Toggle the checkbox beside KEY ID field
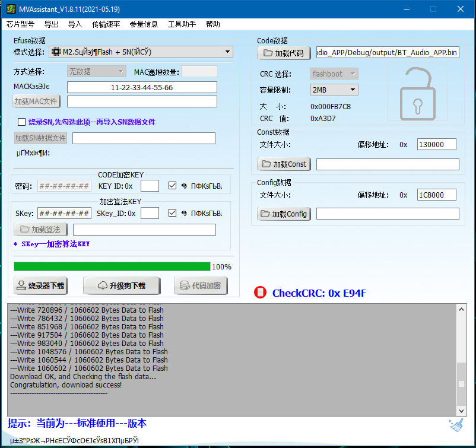 [172, 186]
